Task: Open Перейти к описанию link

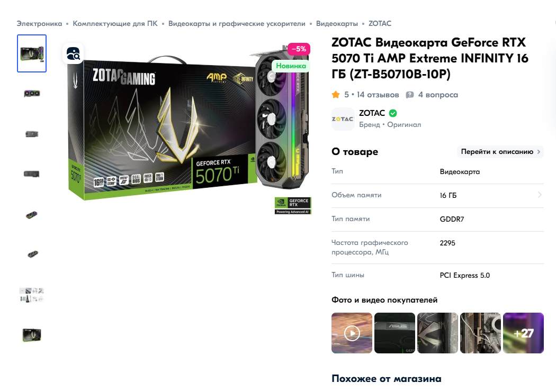Action: [500, 151]
